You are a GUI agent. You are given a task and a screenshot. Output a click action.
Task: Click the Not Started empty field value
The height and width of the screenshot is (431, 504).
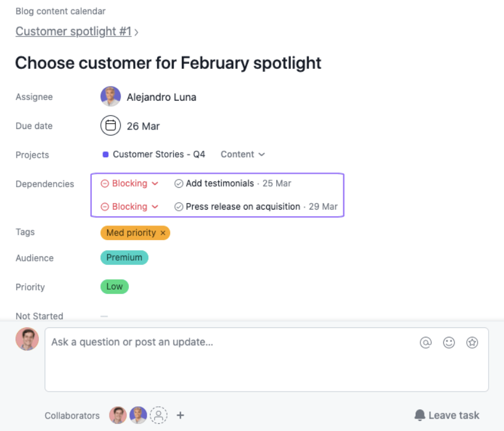[x=104, y=316]
